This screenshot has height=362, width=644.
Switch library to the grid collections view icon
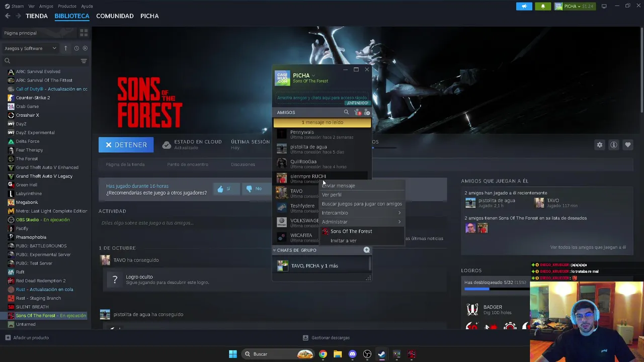coord(84,33)
